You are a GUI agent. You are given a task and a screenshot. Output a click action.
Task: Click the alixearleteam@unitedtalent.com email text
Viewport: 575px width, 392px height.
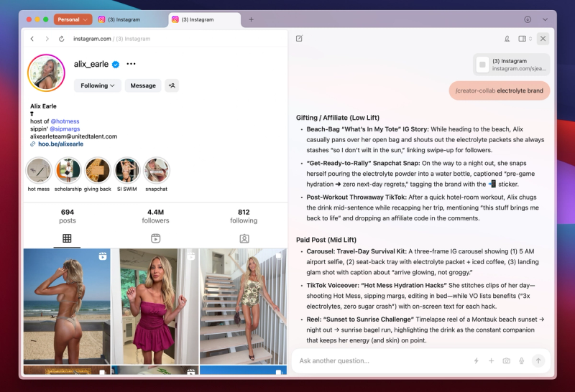pyautogui.click(x=74, y=136)
